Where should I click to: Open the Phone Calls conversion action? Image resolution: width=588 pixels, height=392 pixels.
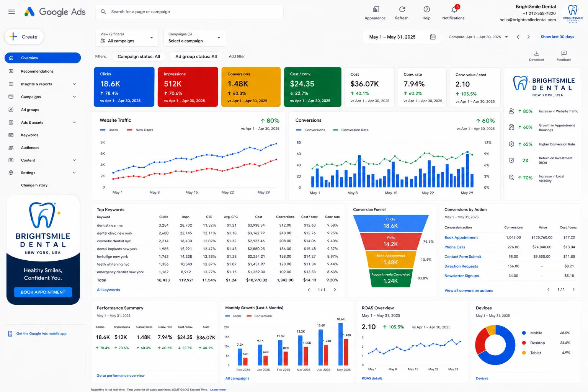455,247
